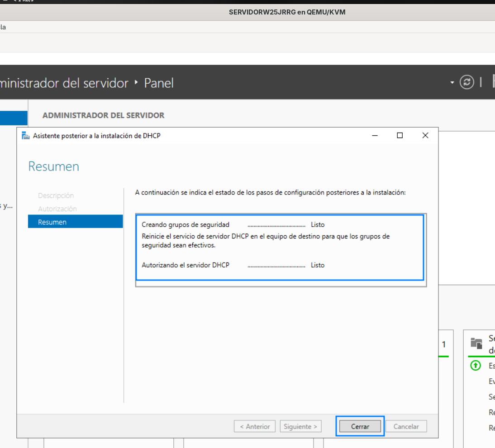The image size is (495, 448).
Task: Click the Server Manager refresh icon
Action: (466, 82)
